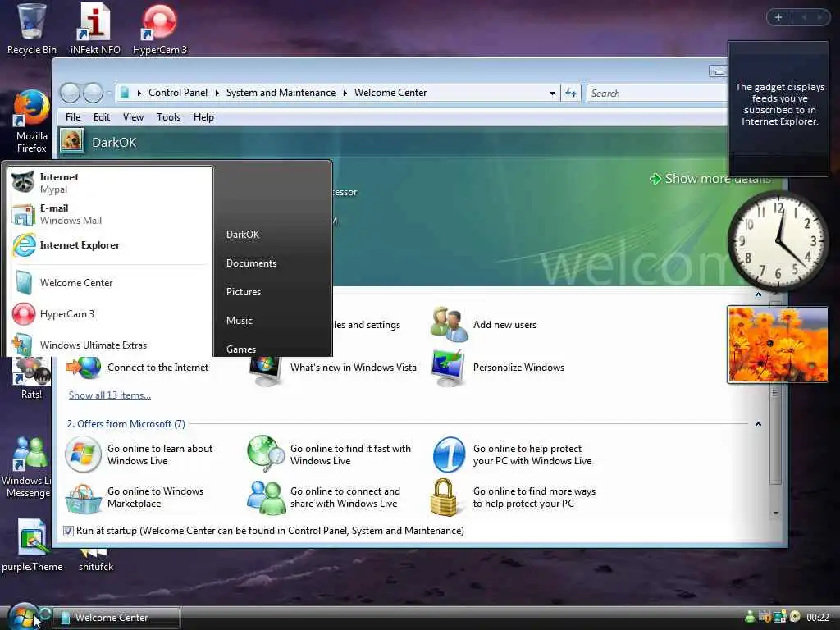Expand the arrow after Control Panel breadcrumb

tap(217, 93)
